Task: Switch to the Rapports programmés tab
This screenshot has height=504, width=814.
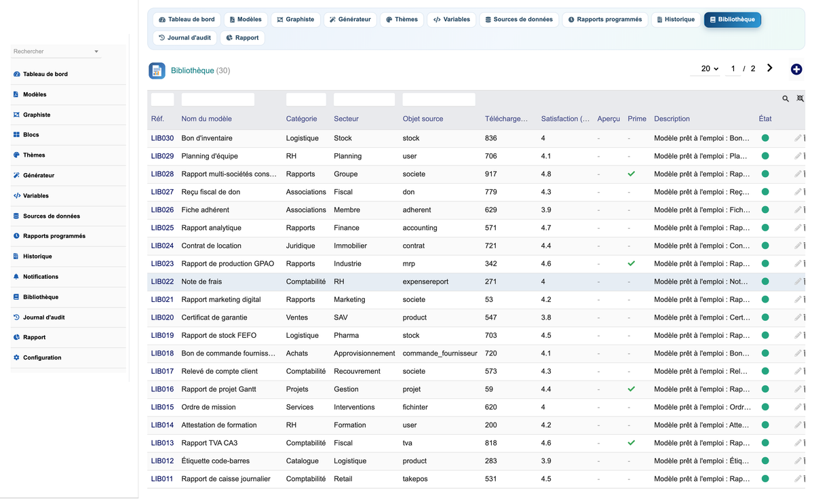Action: click(x=605, y=20)
